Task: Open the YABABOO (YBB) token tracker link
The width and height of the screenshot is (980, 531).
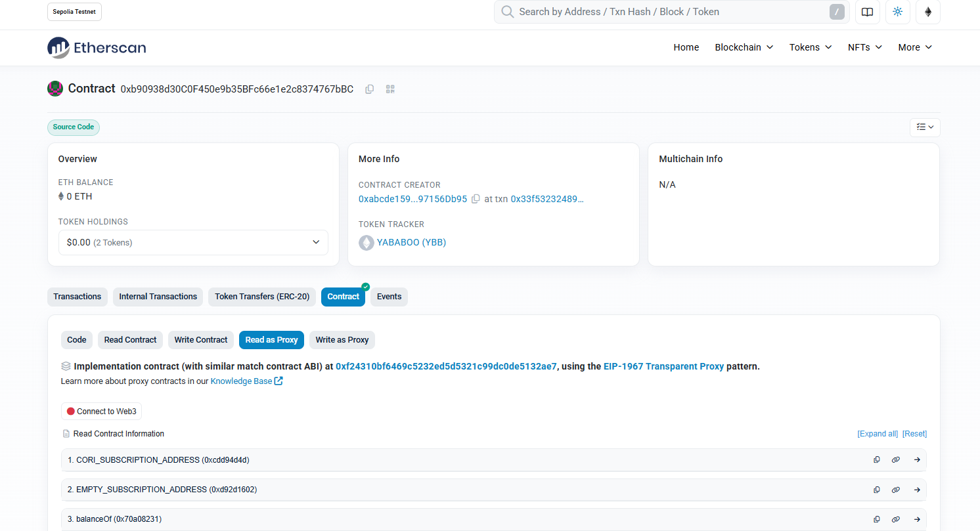Action: [x=411, y=242]
